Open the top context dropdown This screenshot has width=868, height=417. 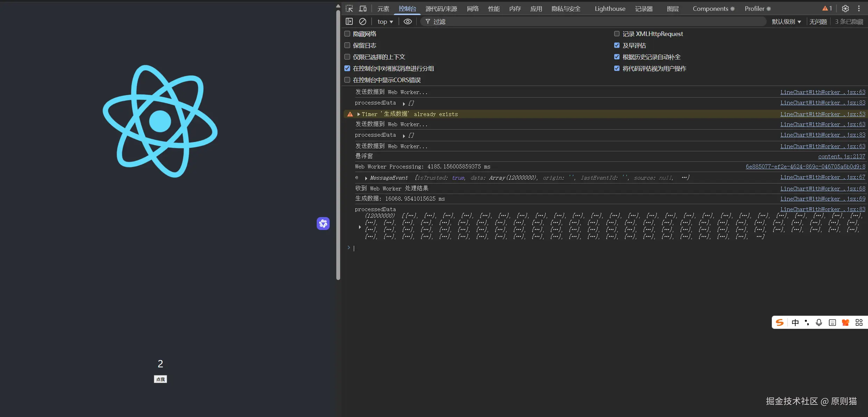(385, 22)
